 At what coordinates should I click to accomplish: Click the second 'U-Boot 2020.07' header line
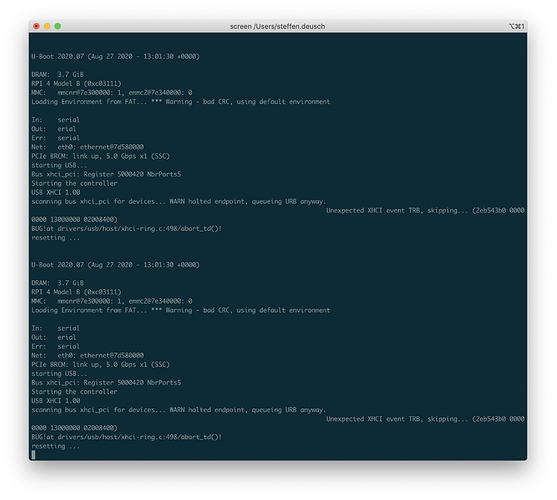(115, 265)
